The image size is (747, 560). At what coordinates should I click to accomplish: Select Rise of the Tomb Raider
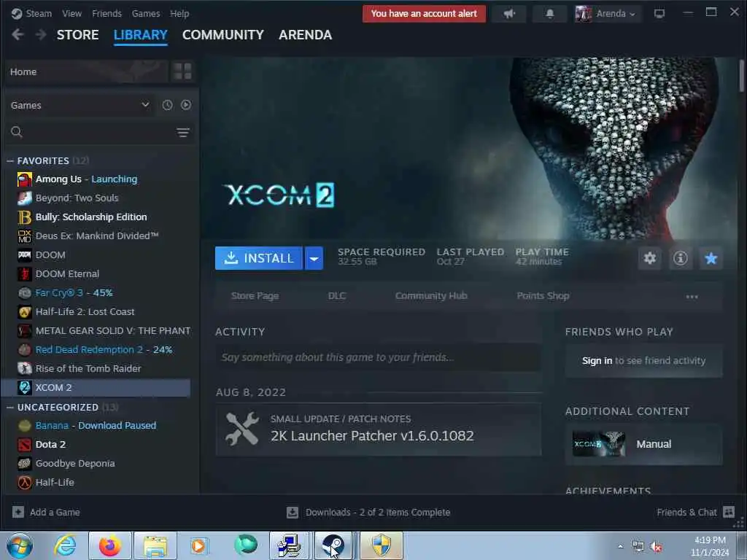pyautogui.click(x=96, y=369)
